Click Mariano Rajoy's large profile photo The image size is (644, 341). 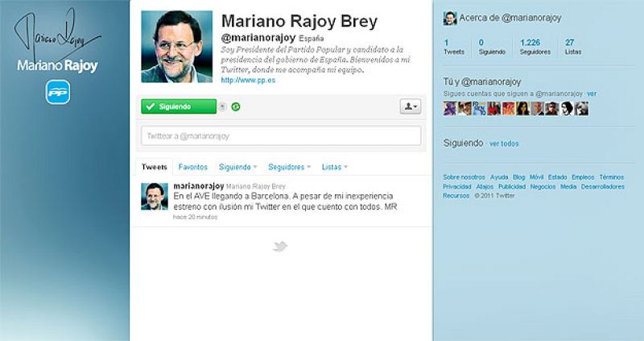(x=176, y=47)
